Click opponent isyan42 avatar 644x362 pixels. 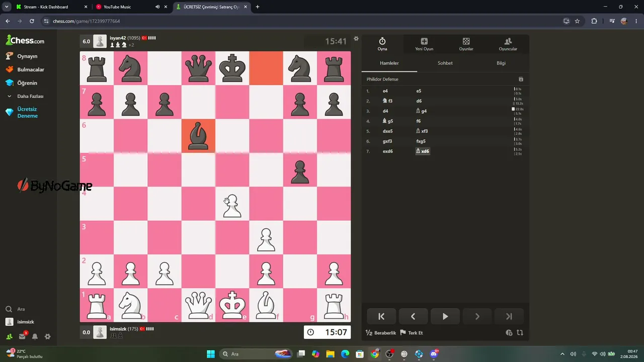(100, 41)
